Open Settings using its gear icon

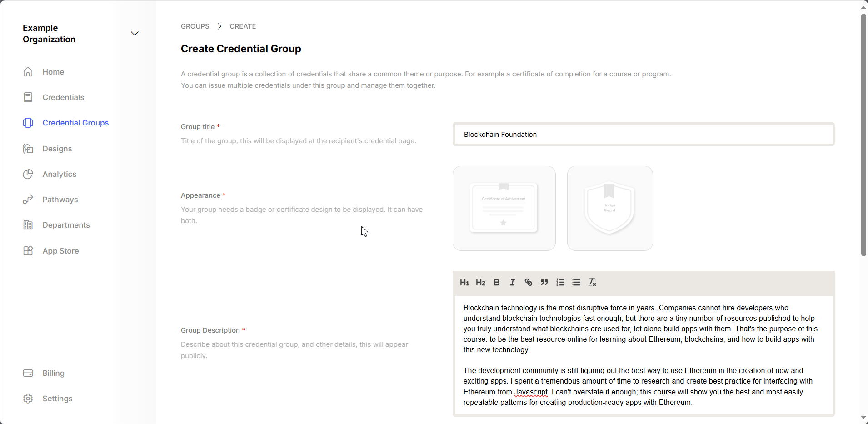point(28,399)
